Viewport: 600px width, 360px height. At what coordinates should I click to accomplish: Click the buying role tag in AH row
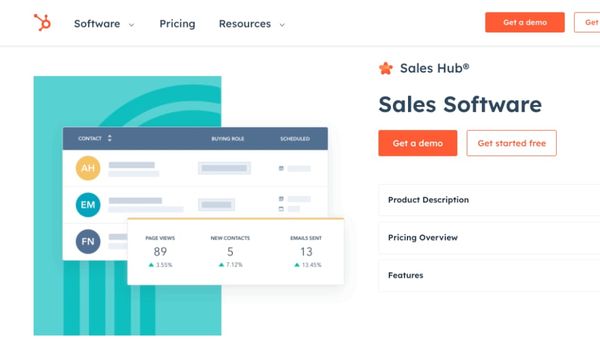point(224,168)
